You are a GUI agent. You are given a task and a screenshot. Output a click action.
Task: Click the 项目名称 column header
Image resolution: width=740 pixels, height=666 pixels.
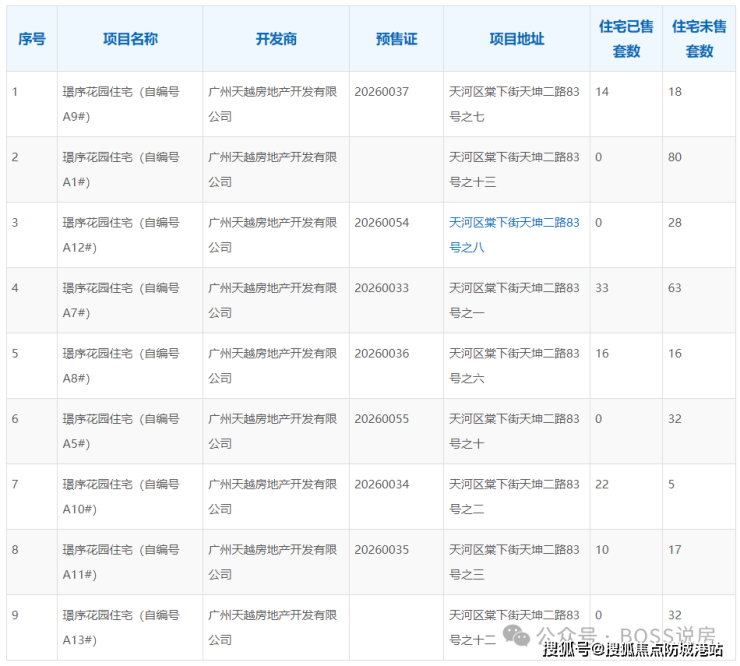130,39
